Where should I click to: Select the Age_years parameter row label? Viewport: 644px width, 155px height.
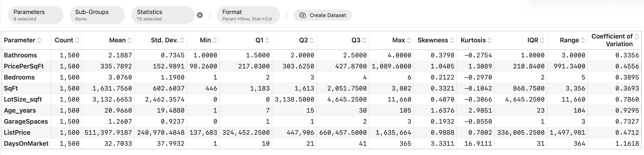tap(20, 110)
